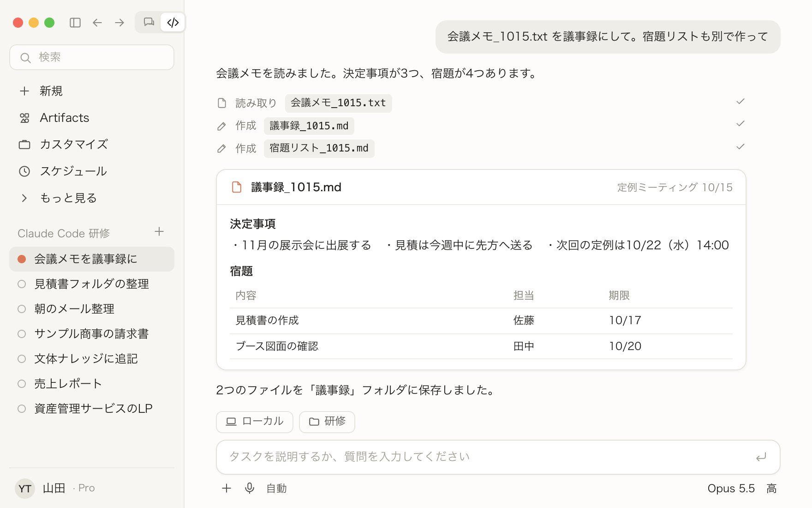This screenshot has width=812, height=508.
Task: Open the サンプル商事の請求書 session
Action: [x=92, y=334]
